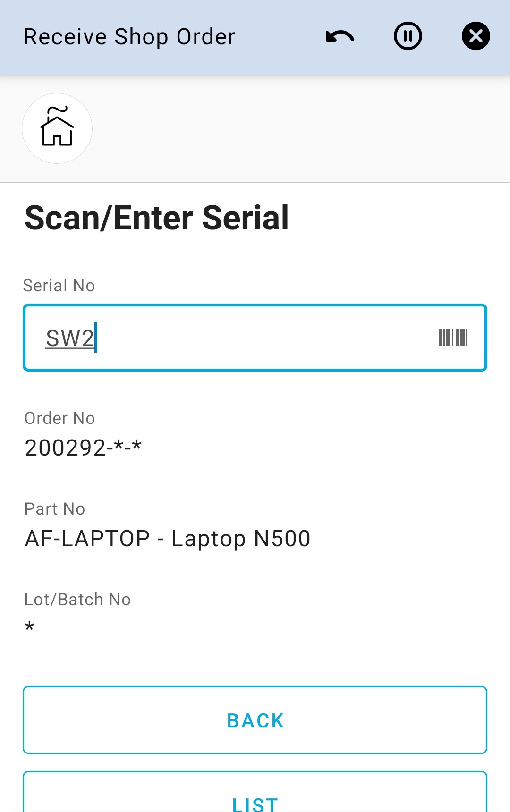Select the AF-LAPTOP - Laptop N500 text
This screenshot has height=812, width=510.
coord(168,539)
